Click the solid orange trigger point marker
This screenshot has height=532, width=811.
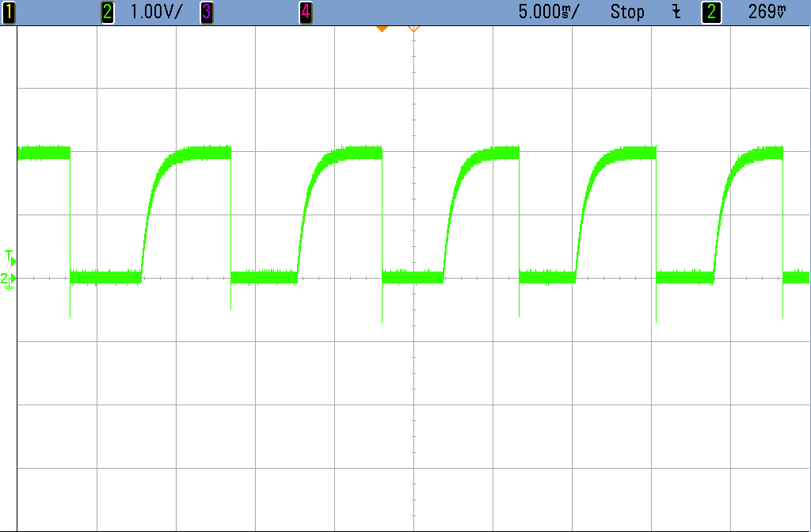click(382, 28)
